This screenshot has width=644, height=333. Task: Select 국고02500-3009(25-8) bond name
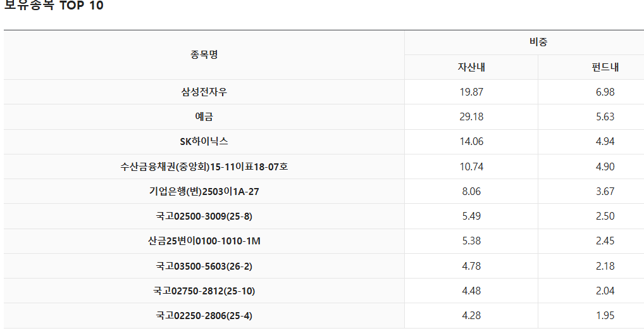[x=204, y=217]
